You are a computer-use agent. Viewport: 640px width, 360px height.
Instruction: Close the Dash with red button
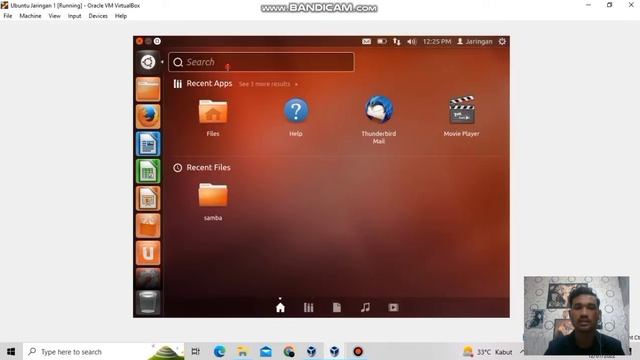point(139,41)
